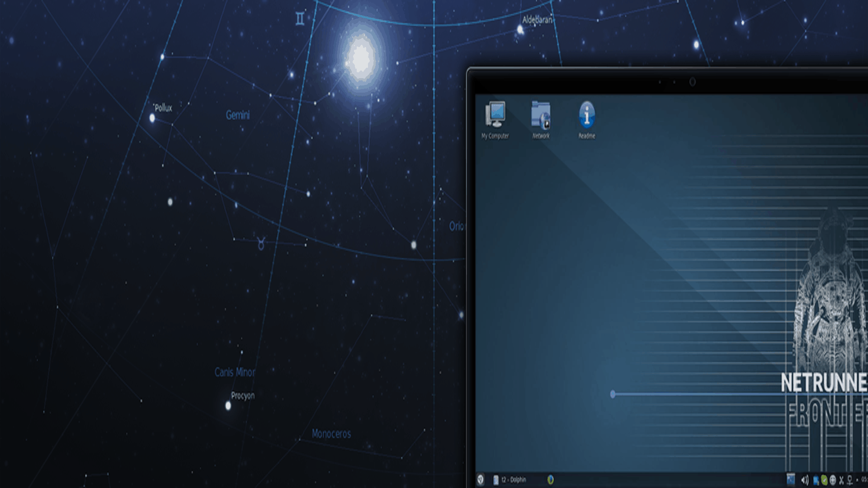The height and width of the screenshot is (488, 868).
Task: Click the green checkmark status tray icon
Action: coord(824,480)
